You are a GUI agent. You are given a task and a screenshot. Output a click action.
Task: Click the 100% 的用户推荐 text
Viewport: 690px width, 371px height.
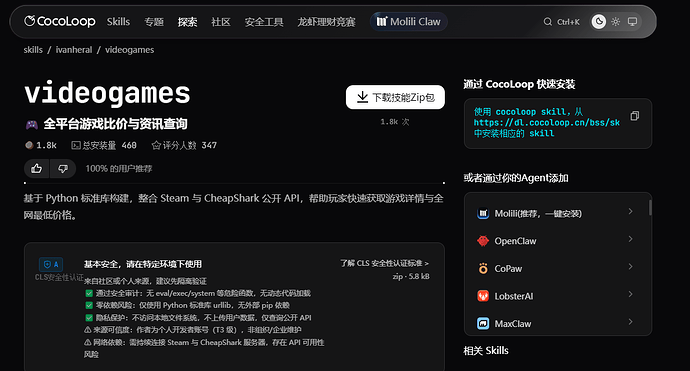point(119,169)
